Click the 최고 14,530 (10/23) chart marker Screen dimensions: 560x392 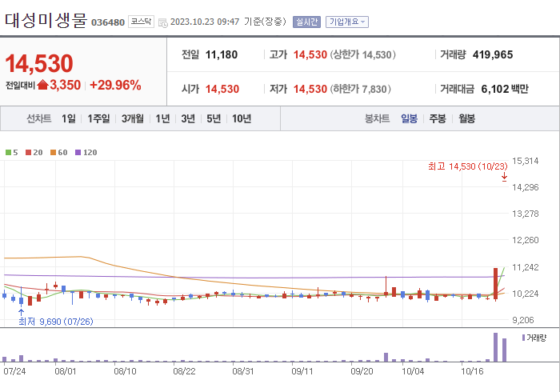[467, 166]
